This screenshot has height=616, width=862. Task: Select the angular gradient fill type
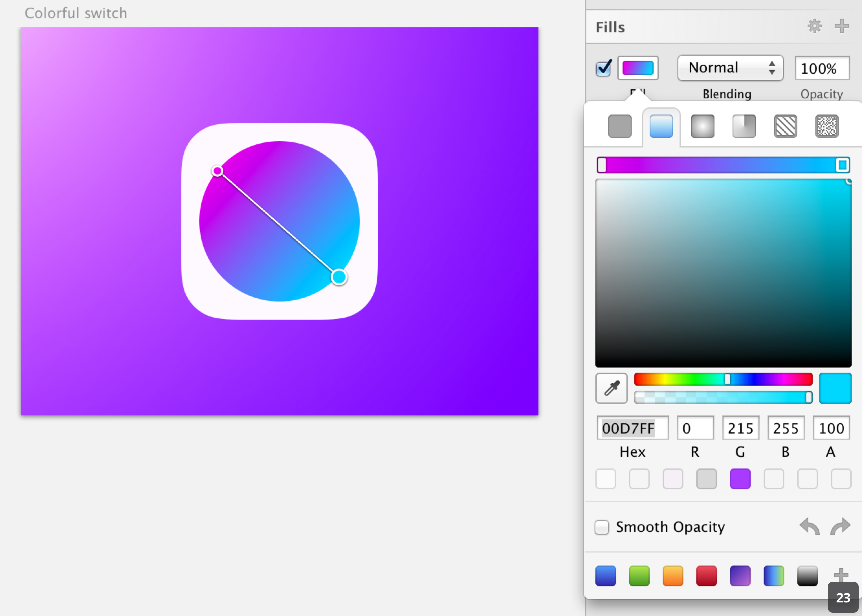click(744, 126)
